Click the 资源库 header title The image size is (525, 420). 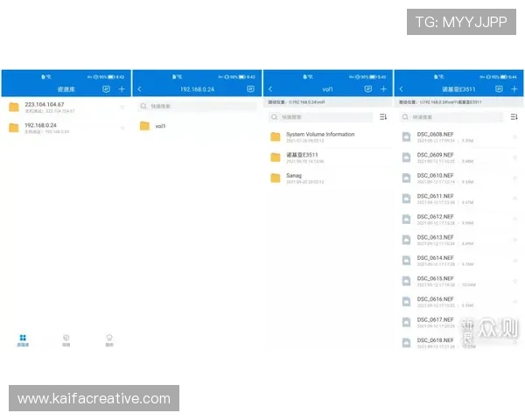[66, 89]
